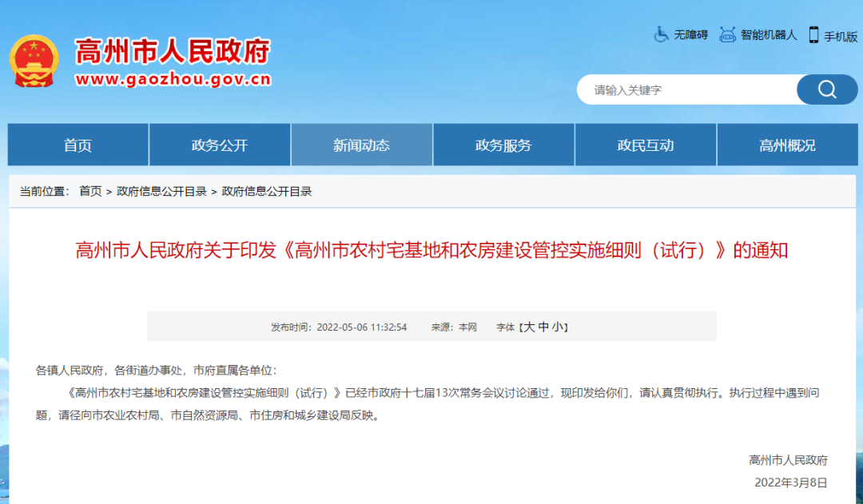
Task: Go to the 首页 navigation tab
Action: click(x=78, y=145)
